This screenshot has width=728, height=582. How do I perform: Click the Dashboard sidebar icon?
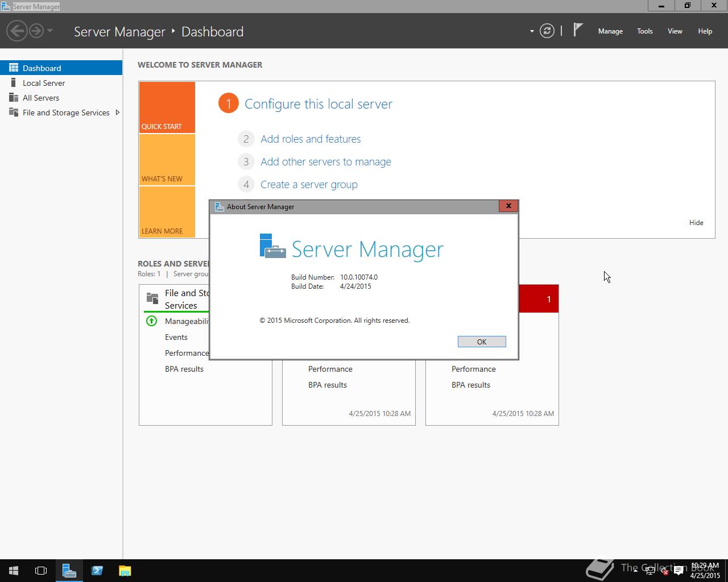(x=14, y=68)
